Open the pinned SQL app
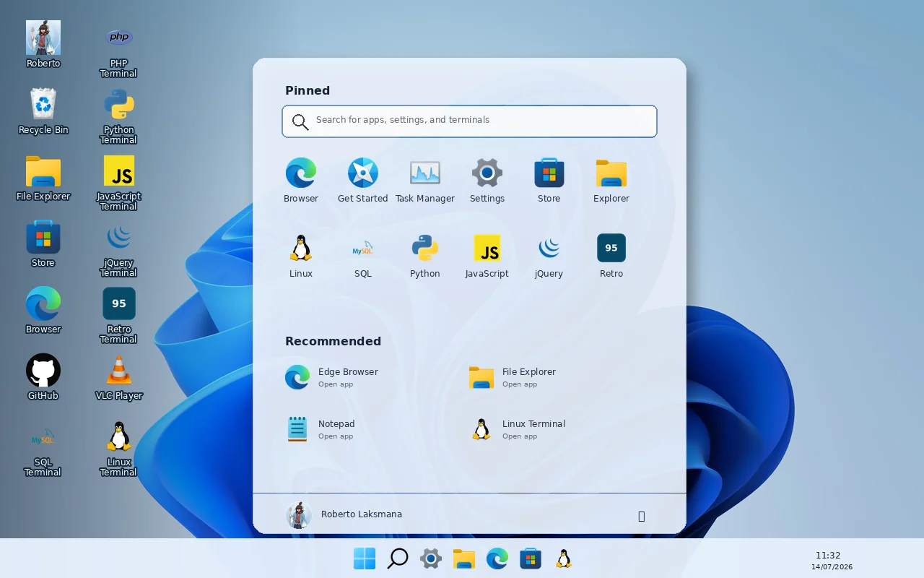The height and width of the screenshot is (578, 924). pos(363,256)
